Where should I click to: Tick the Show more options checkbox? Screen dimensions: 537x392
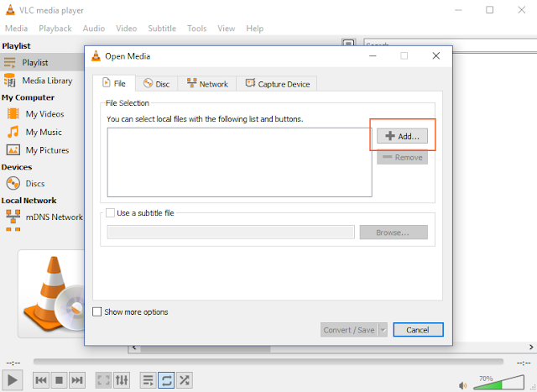click(x=97, y=311)
